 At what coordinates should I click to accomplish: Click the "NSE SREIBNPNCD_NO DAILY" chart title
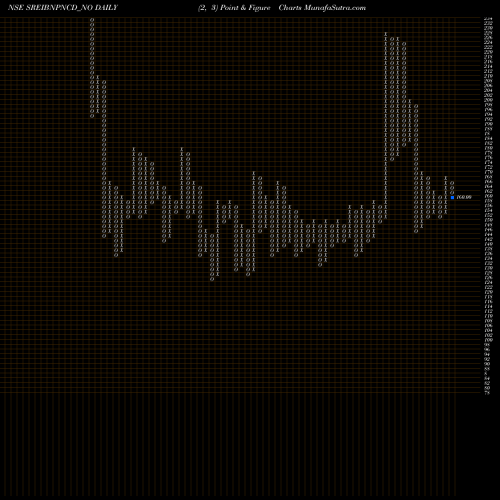(63, 8)
